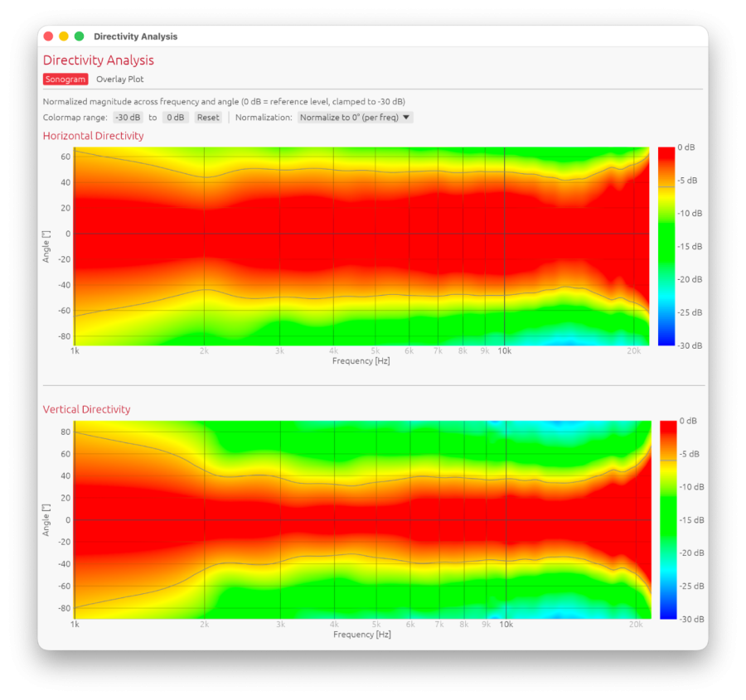The image size is (746, 700).
Task: Click the horizontal directivity color scale bar
Action: coord(666,246)
